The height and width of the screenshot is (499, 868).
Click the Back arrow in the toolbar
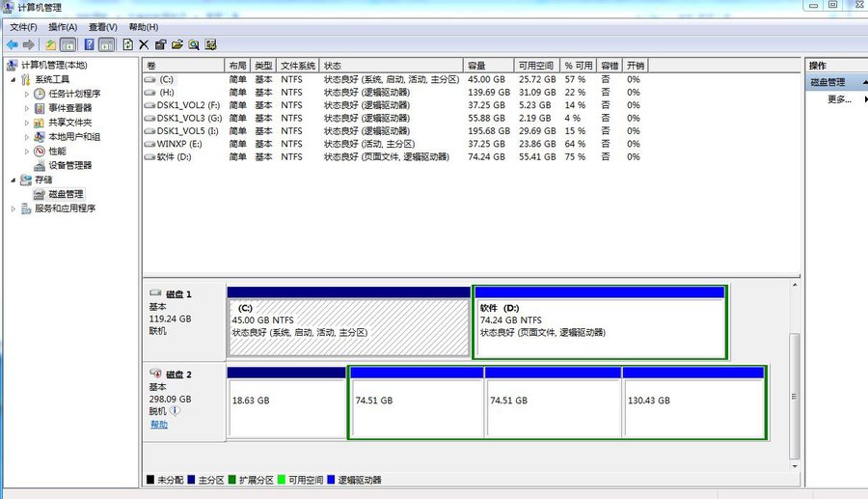click(13, 44)
